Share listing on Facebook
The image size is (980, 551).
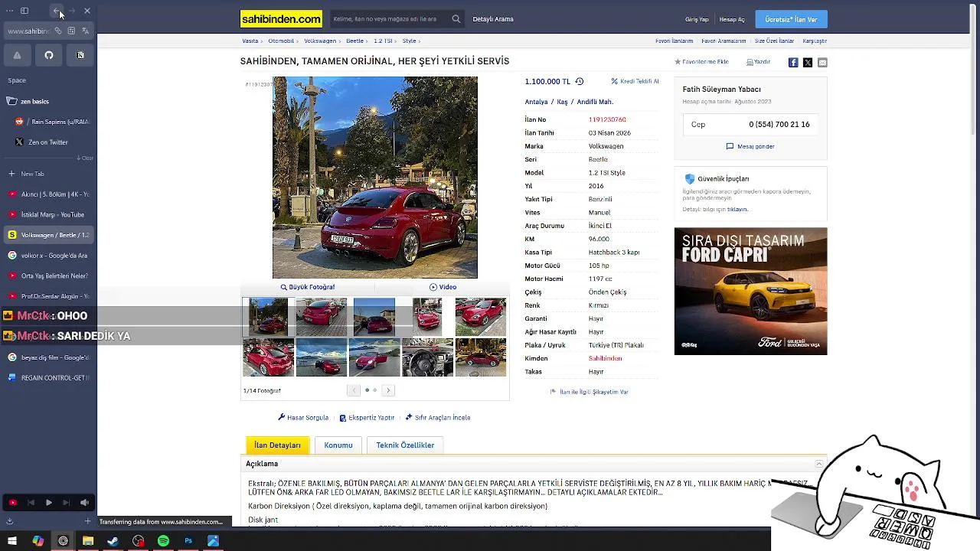(x=793, y=63)
